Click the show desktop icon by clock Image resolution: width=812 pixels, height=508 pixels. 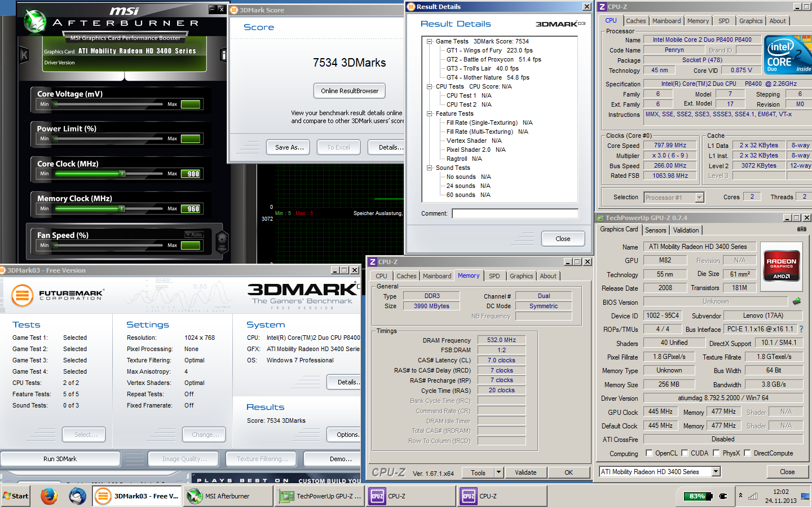(x=805, y=496)
